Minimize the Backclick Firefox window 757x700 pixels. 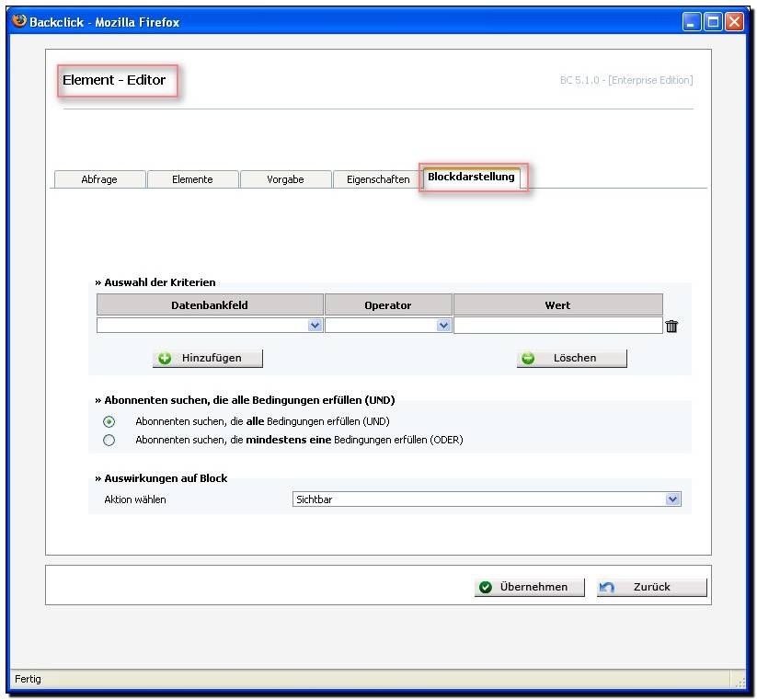click(692, 22)
